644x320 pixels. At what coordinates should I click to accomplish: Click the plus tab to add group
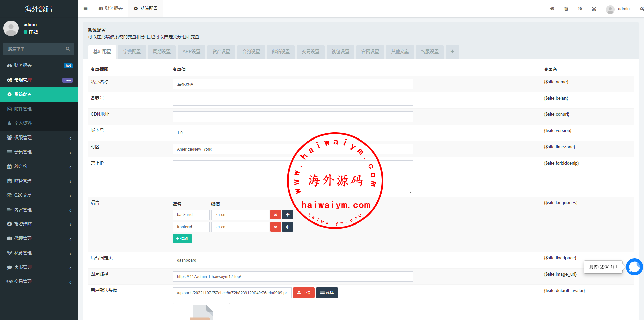click(x=452, y=52)
